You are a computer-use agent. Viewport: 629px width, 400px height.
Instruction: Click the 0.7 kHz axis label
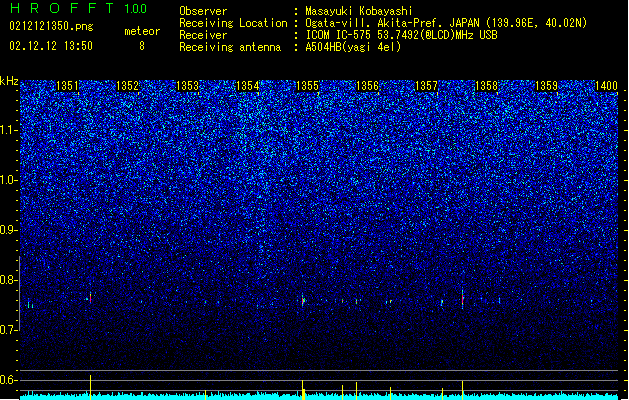pos(9,330)
